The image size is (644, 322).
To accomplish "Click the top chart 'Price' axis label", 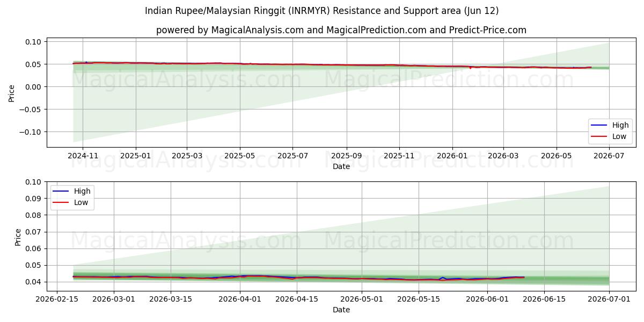I will (12, 92).
